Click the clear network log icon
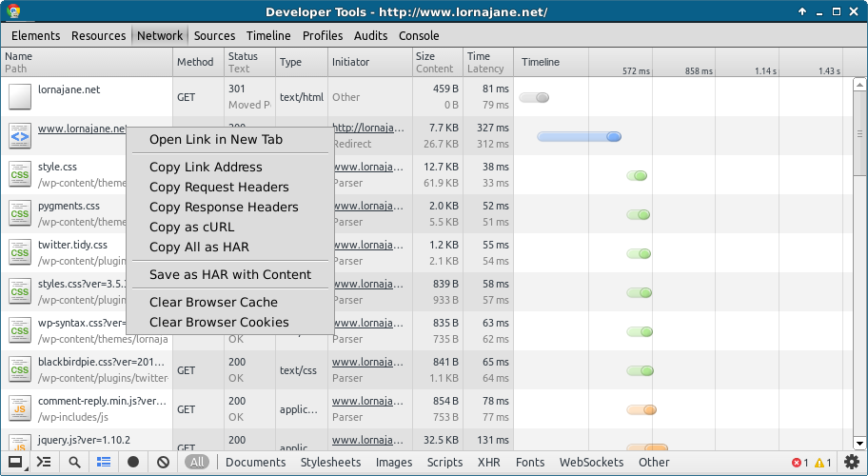868x476 pixels. coord(163,462)
